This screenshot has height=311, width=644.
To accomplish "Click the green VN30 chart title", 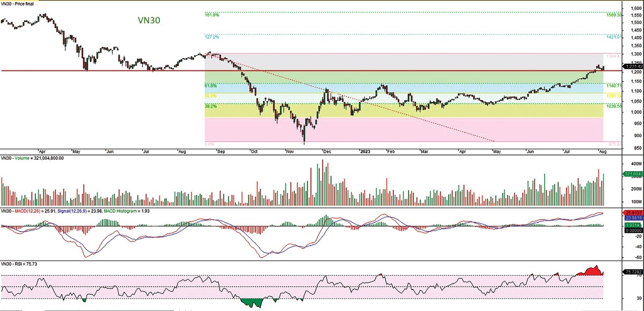I will 147,20.
